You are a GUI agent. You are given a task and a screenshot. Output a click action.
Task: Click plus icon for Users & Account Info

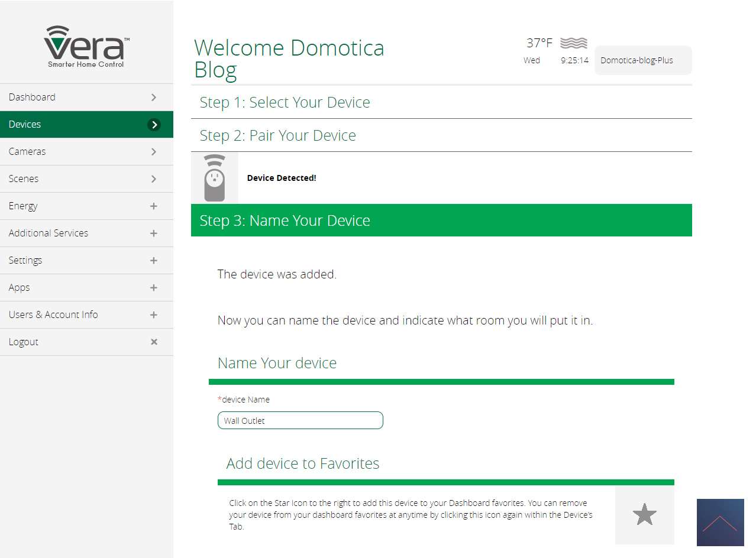pyautogui.click(x=154, y=314)
